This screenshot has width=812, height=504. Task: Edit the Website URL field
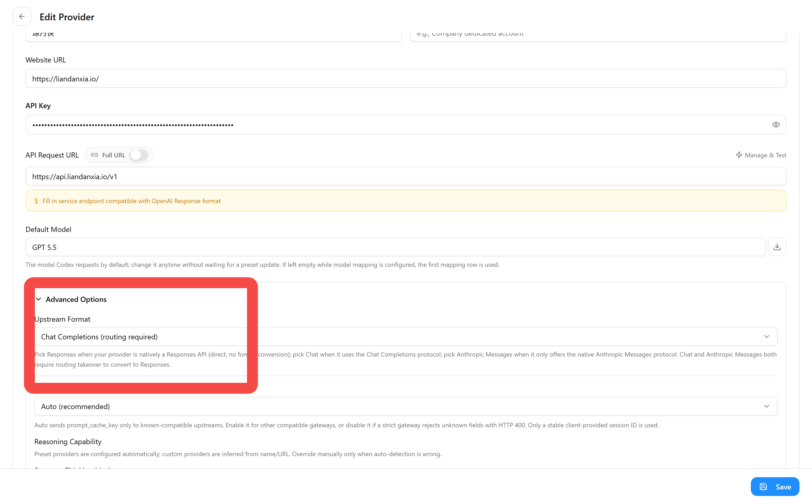406,79
